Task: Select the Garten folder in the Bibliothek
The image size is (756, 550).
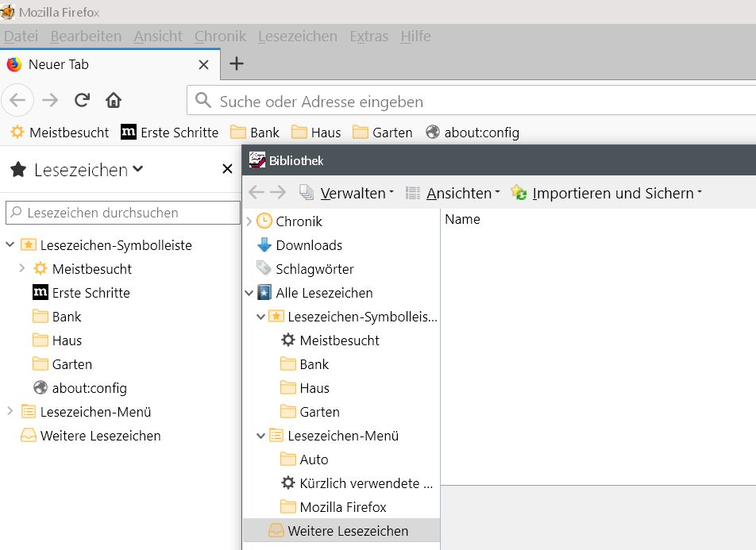Action: (x=310, y=412)
